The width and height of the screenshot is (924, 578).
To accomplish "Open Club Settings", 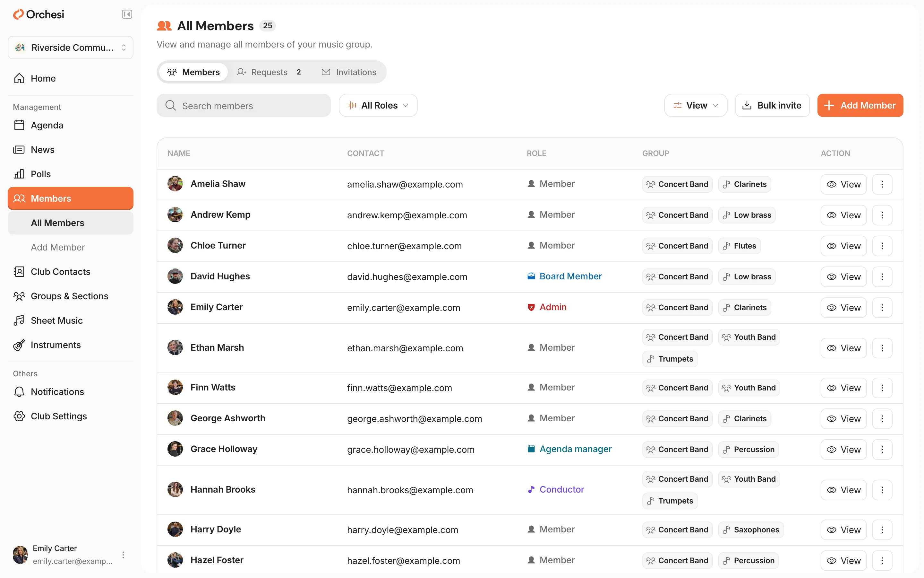I will (70, 416).
